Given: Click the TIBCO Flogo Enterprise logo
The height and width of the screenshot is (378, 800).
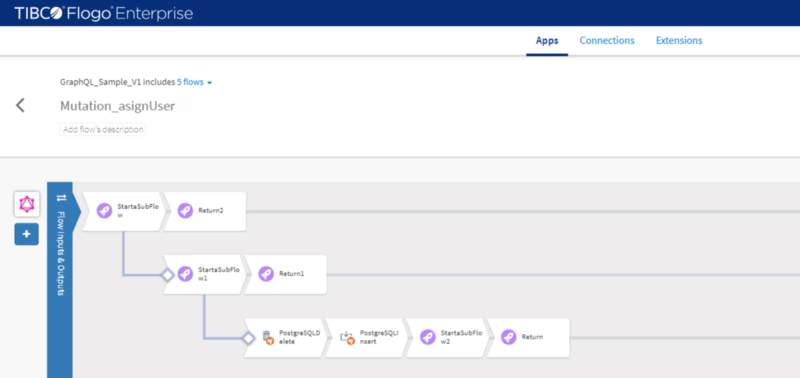Looking at the screenshot, I should pos(104,13).
